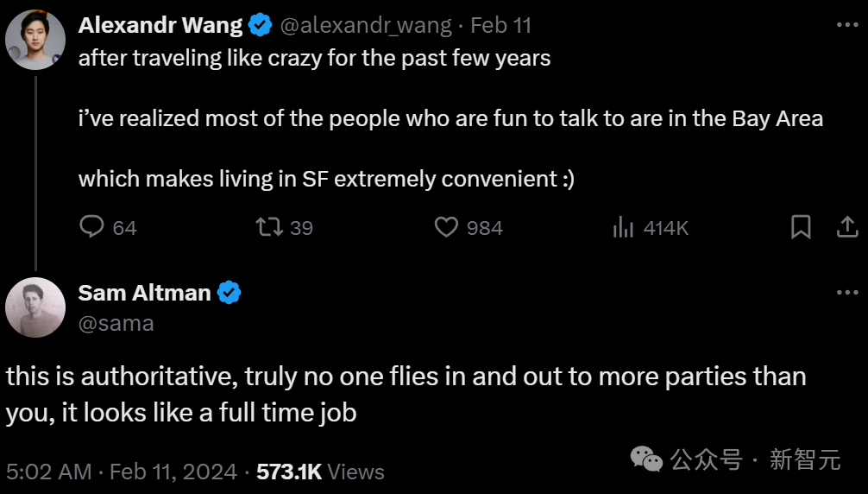Screen dimensions: 868x494
Task: Open the Feb 11 timestamp on first tweet
Action: click(x=501, y=25)
